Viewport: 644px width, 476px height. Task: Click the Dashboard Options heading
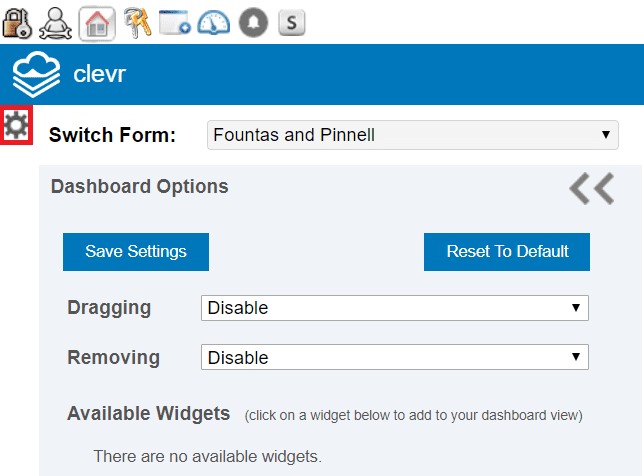[x=139, y=186]
